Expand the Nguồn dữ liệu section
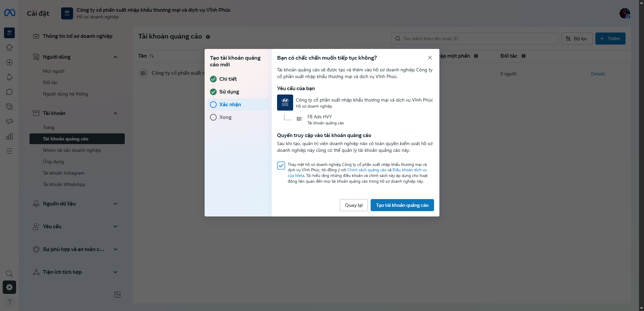Viewport: 644px width, 311px height. point(115,204)
